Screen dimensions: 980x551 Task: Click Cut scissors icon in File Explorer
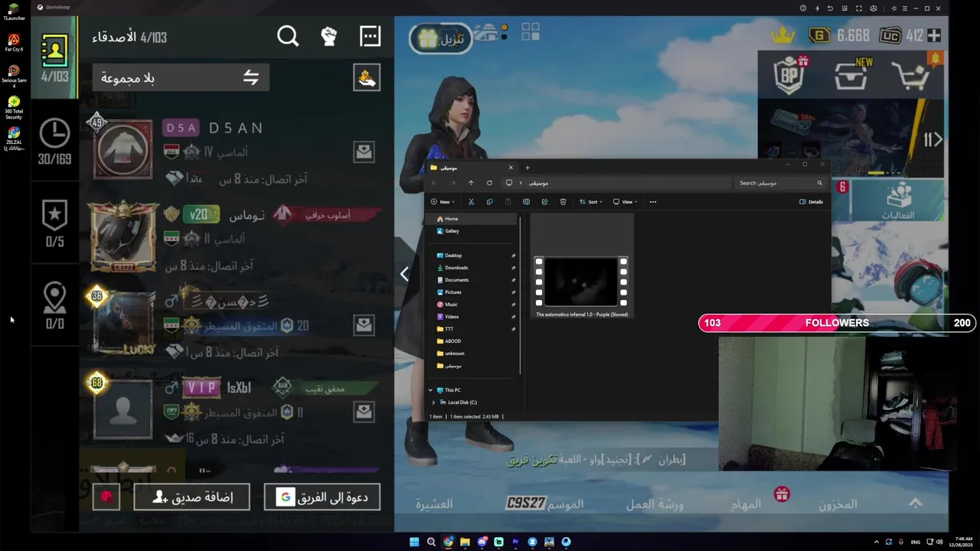point(471,202)
